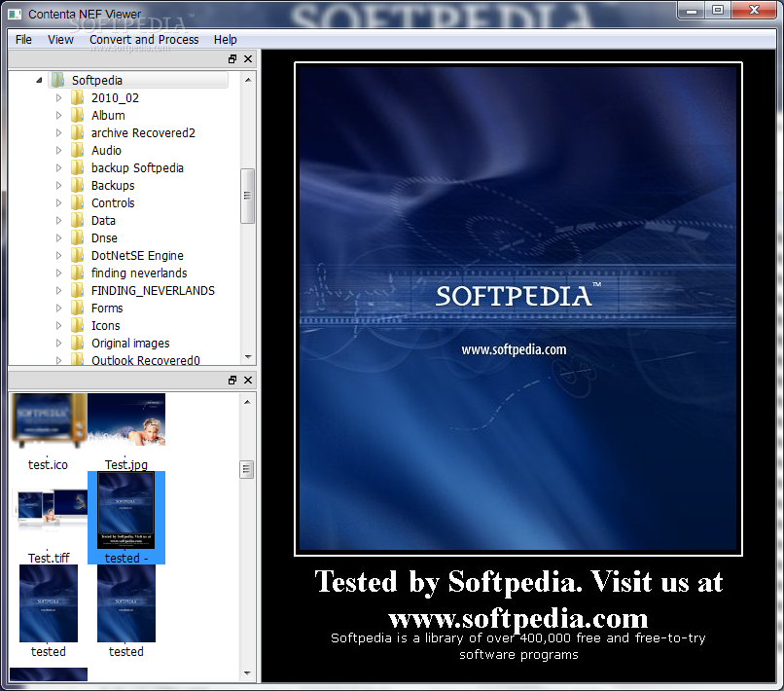
Task: Click the DotNetSE Engine folder icon
Action: point(77,255)
